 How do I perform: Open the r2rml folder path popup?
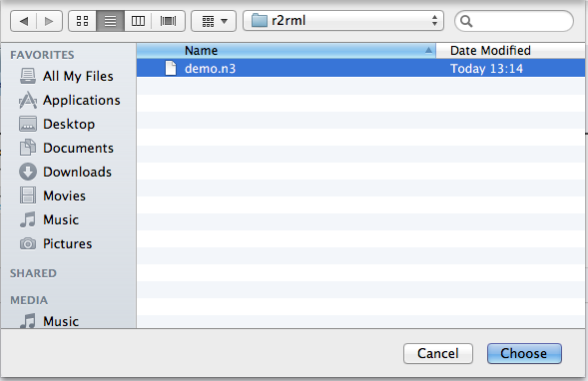pyautogui.click(x=343, y=21)
